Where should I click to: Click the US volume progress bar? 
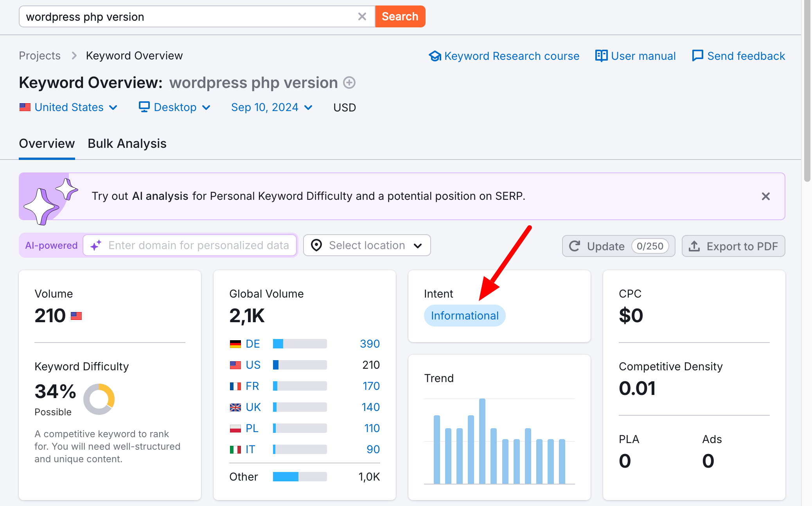[x=300, y=365]
